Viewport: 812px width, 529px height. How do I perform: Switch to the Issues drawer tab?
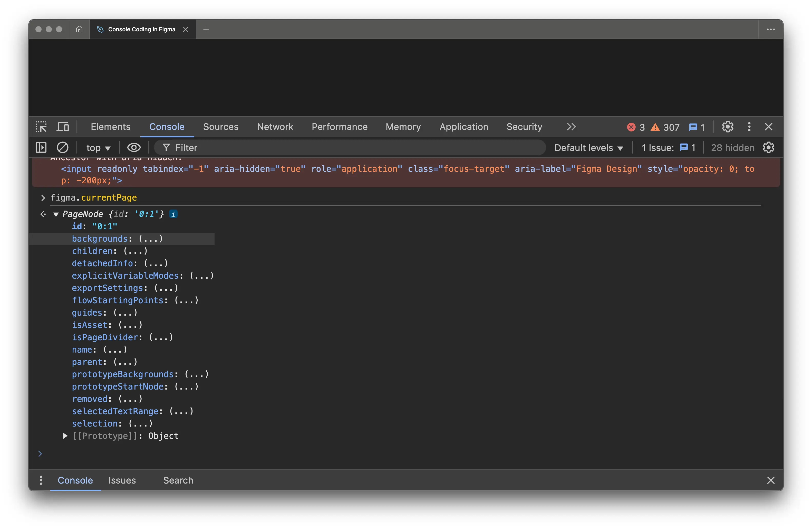(x=122, y=480)
